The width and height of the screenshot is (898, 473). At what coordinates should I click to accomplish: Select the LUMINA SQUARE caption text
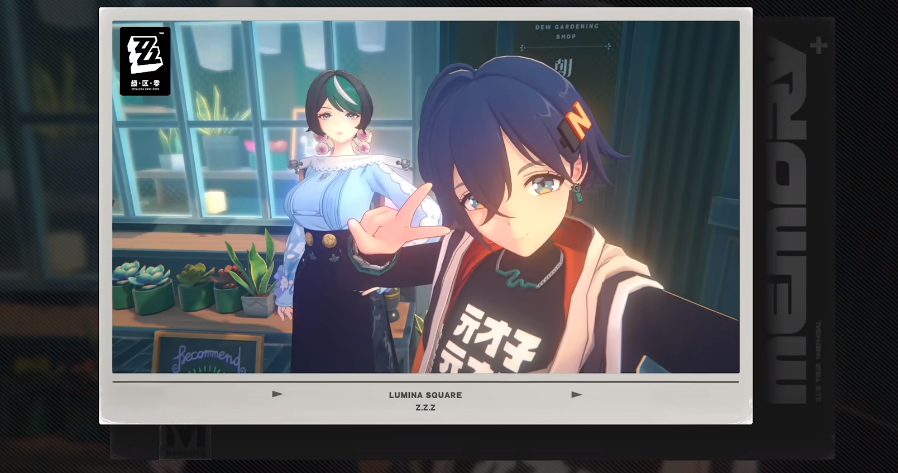425,395
